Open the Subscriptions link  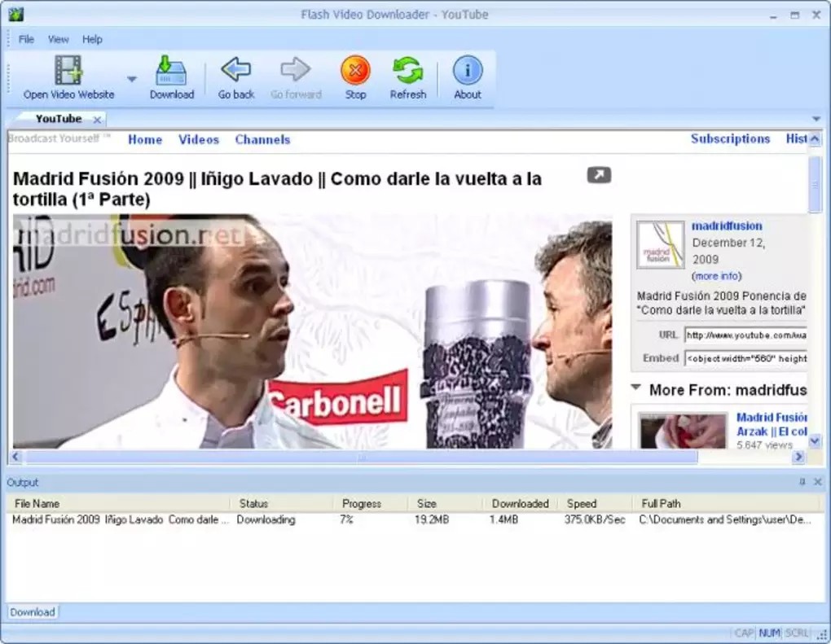(x=730, y=138)
